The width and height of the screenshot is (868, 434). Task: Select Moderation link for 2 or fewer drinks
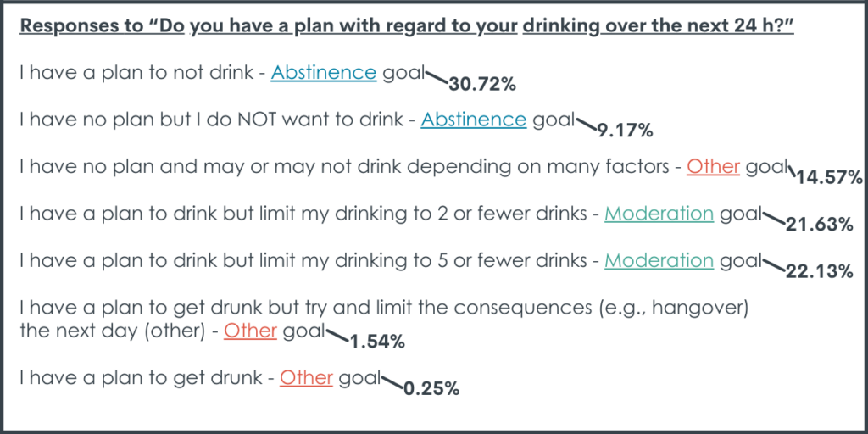point(659,214)
